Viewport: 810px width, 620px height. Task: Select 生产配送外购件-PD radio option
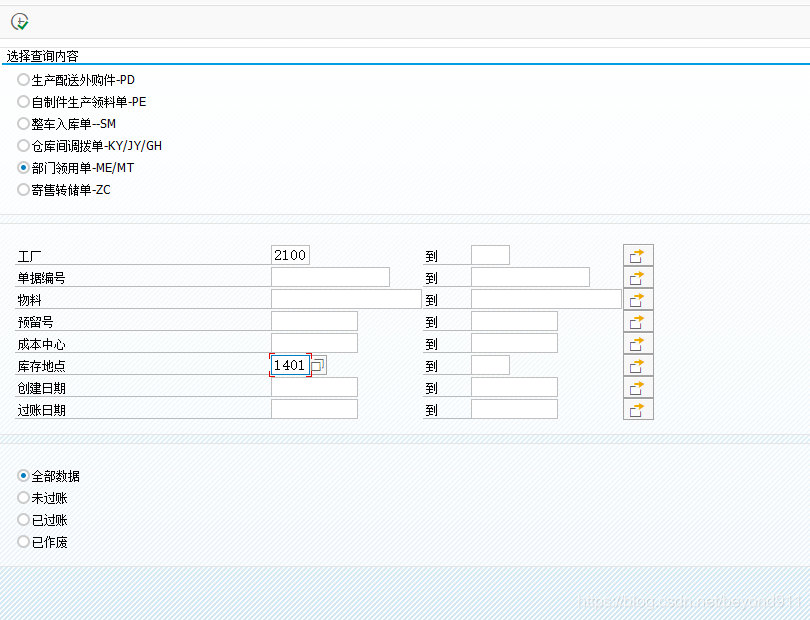[23, 80]
